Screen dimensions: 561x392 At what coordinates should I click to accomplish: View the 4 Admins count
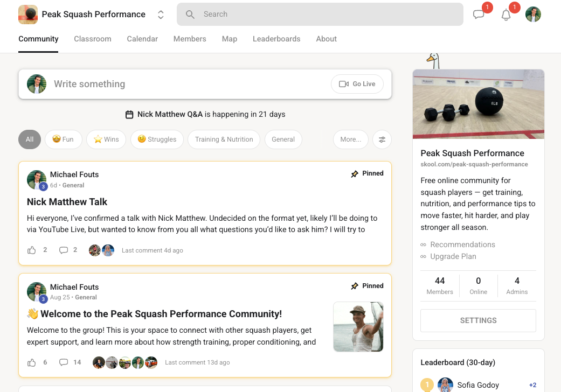(517, 286)
